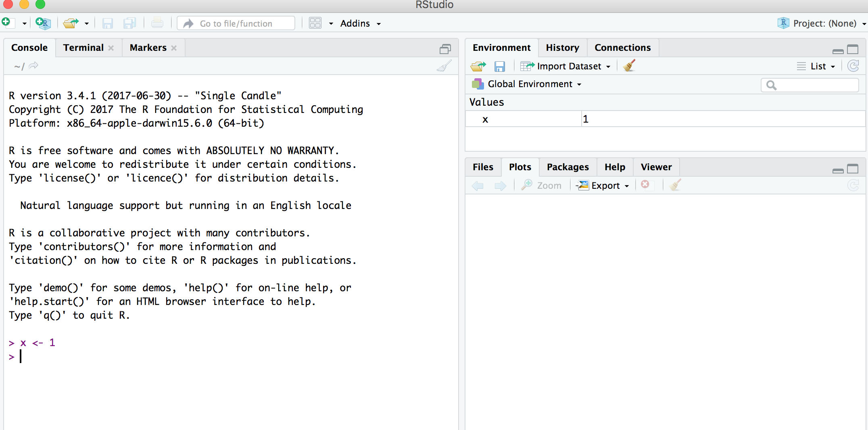Click the environment search field
Screen dimensions: 868x430
pyautogui.click(x=810, y=85)
